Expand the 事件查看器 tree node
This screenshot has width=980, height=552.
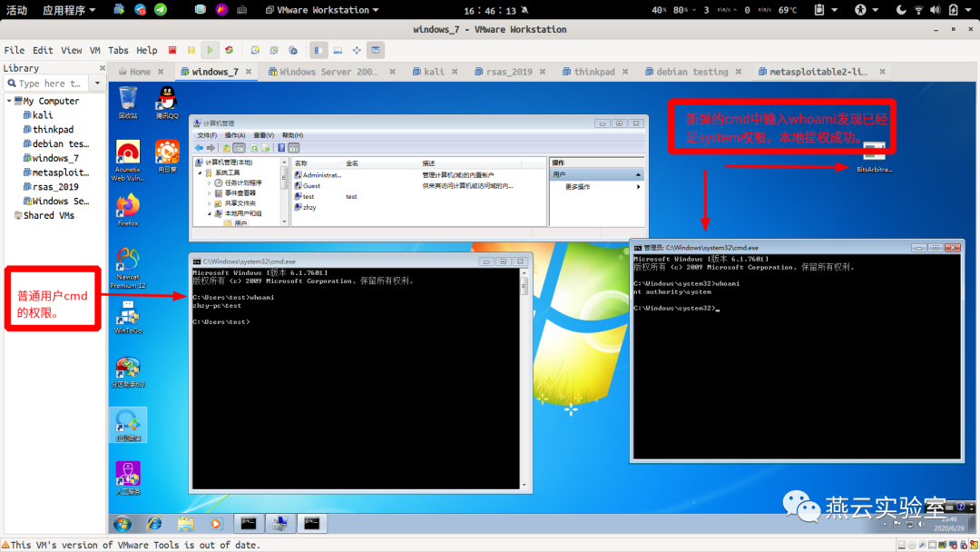(x=210, y=193)
